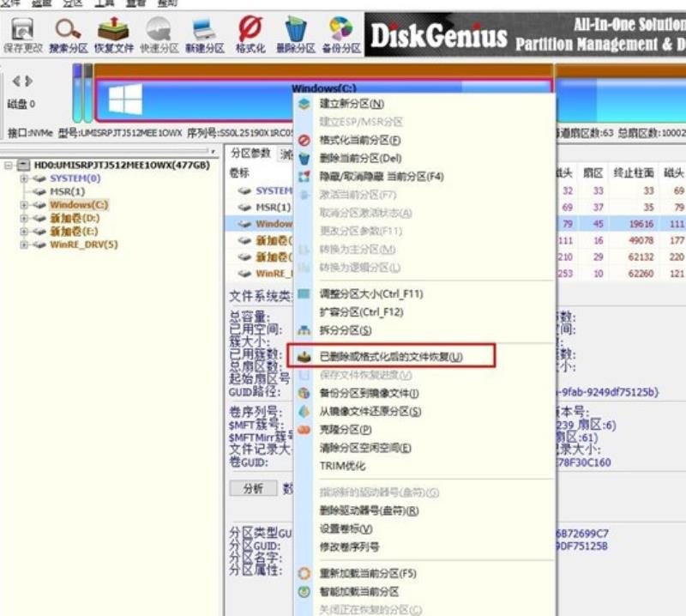Select MSR(1) in the disk tree
This screenshot has height=616, width=686.
point(68,191)
